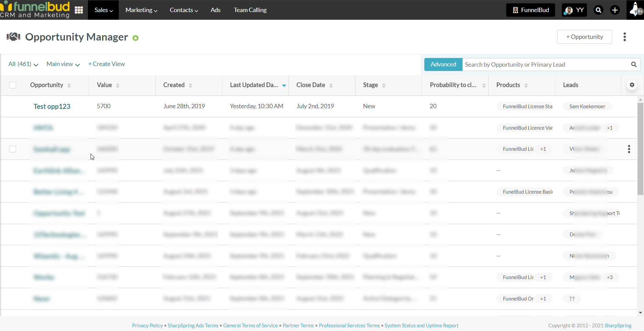Click the Sam Koekemoer lead tag
The width and height of the screenshot is (644, 331).
point(587,107)
